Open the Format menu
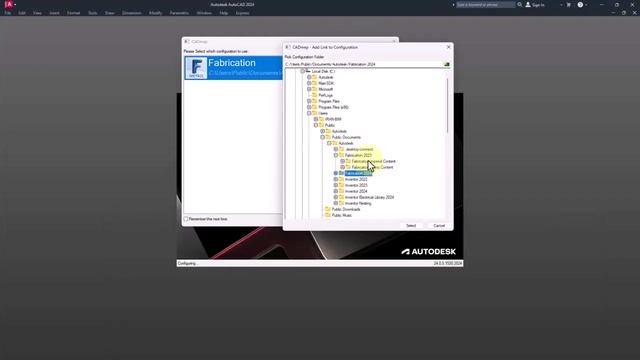This screenshot has width=640, height=360. click(x=73, y=13)
